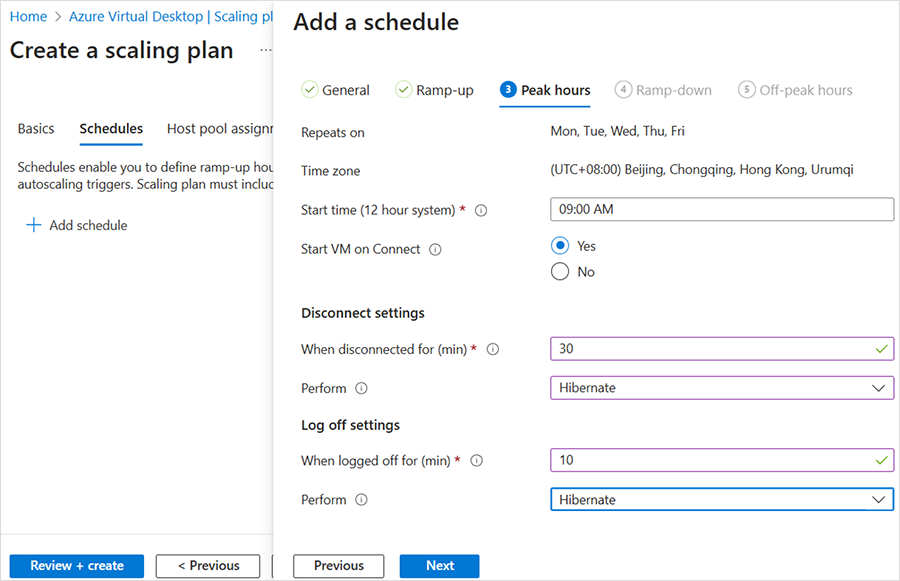Click info icon for When logged off for
The width and height of the screenshot is (900, 581).
click(477, 461)
